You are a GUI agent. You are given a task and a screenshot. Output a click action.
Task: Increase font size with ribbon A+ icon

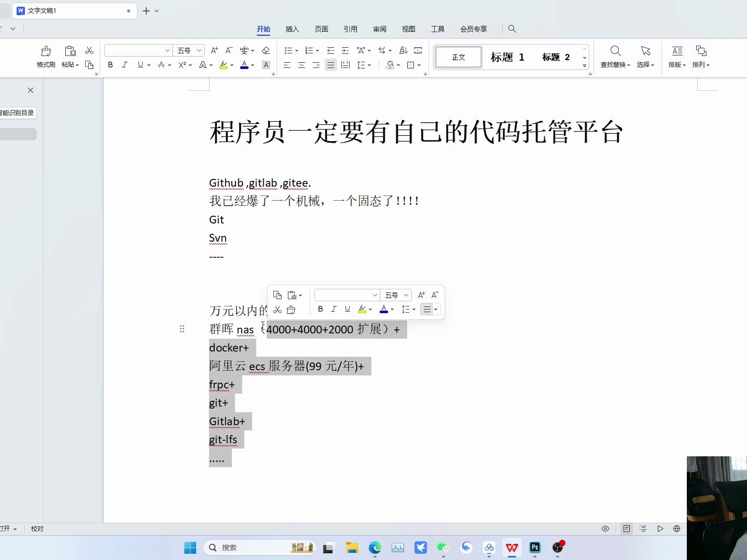[214, 50]
